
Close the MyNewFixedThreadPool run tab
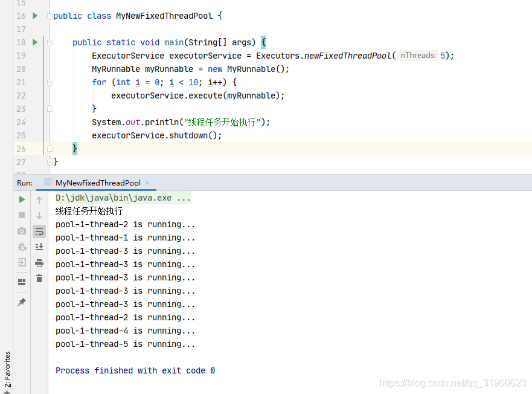pos(147,182)
